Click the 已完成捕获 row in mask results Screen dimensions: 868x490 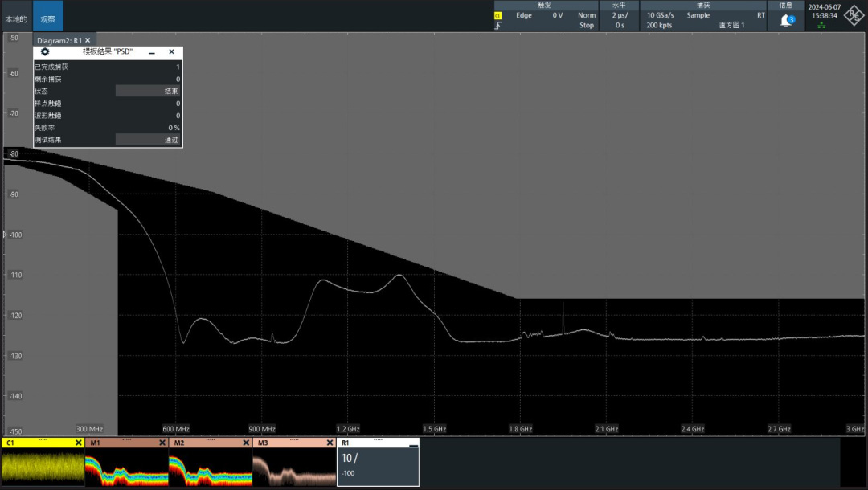click(108, 67)
